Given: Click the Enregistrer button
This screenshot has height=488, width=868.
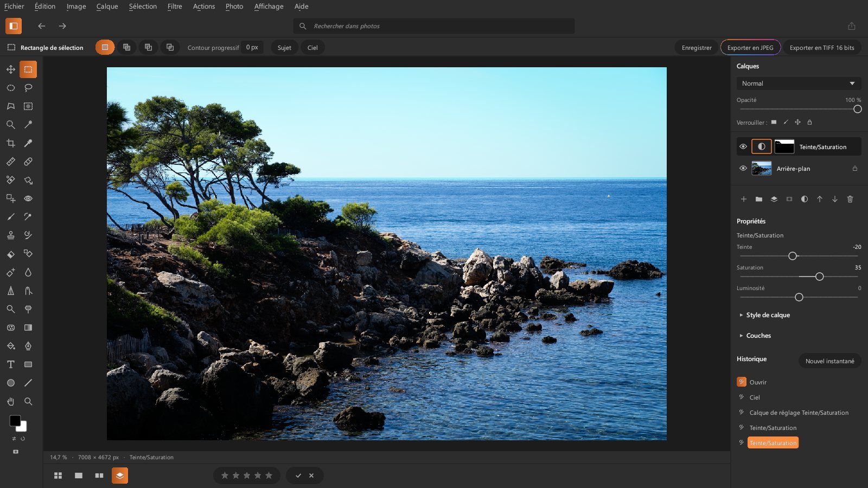Looking at the screenshot, I should (x=697, y=48).
